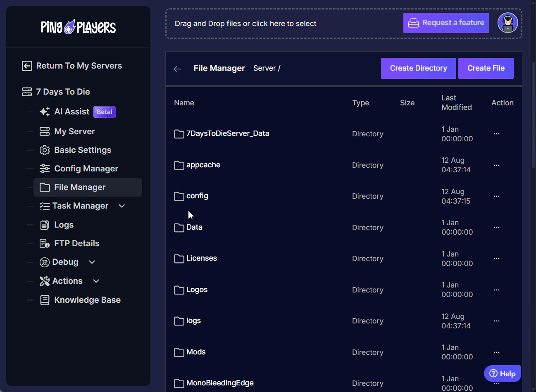Click the Basic Settings gear icon
This screenshot has height=392, width=536.
coord(45,150)
